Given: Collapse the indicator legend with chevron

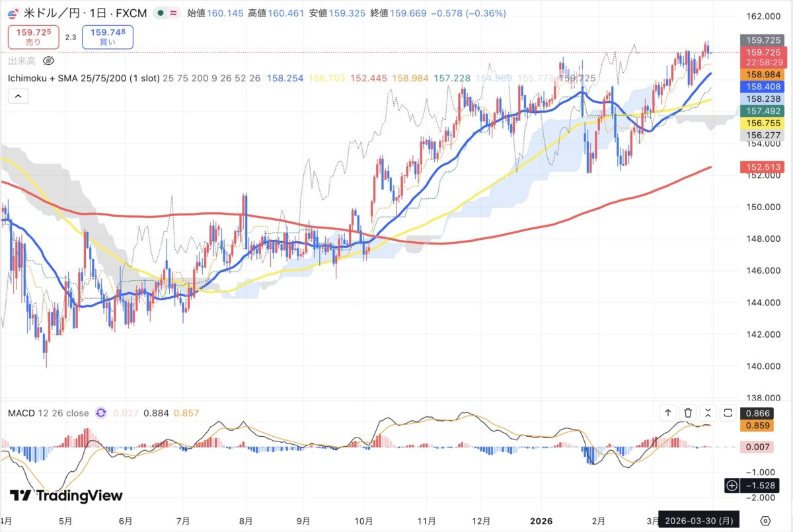Looking at the screenshot, I should pyautogui.click(x=18, y=96).
